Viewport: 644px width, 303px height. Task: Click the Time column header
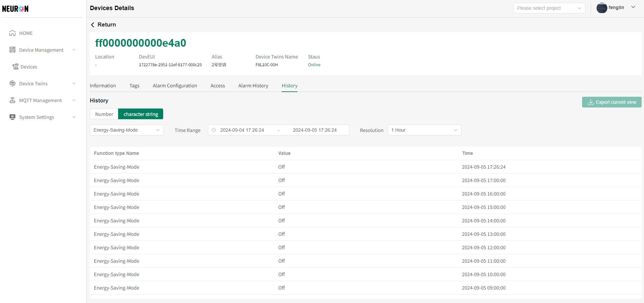tap(467, 153)
